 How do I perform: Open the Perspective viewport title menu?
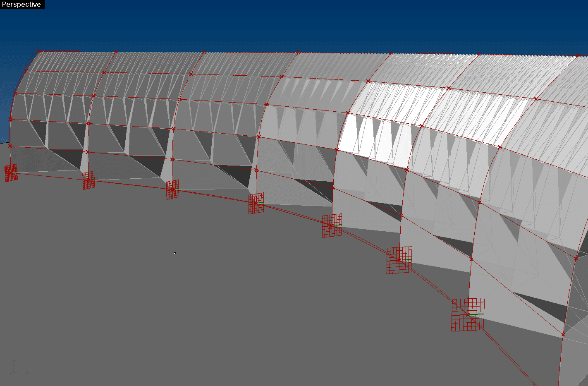pos(22,5)
